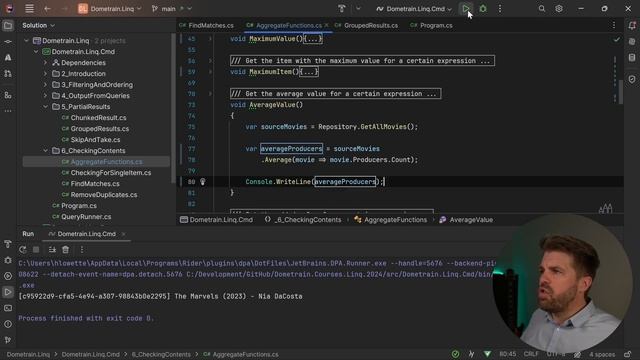Switch to GroupedResults.cs tab
640x360 pixels.
pyautogui.click(x=366, y=25)
